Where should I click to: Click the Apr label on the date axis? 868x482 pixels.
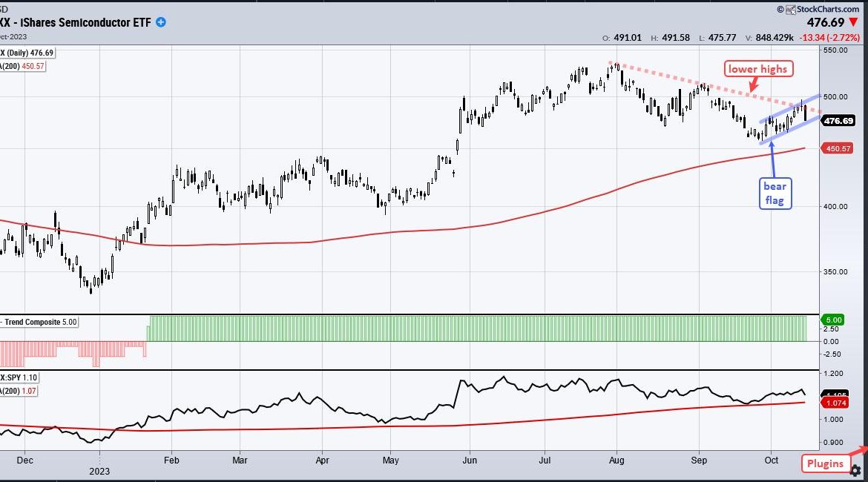click(322, 460)
